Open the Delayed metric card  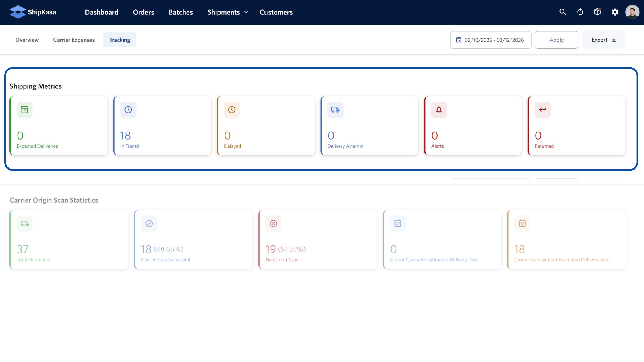point(266,126)
